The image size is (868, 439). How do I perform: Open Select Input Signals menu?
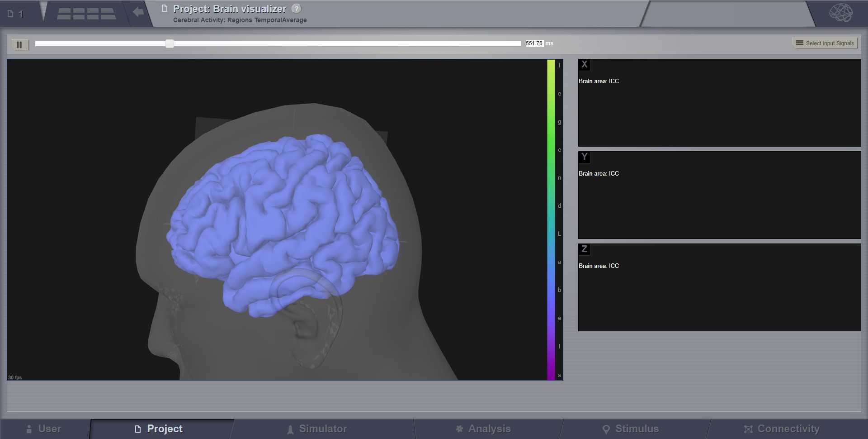click(x=825, y=43)
